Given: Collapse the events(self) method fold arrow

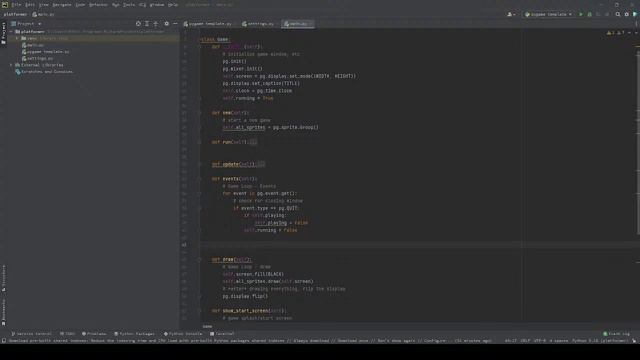Looking at the screenshot, I should point(199,179).
